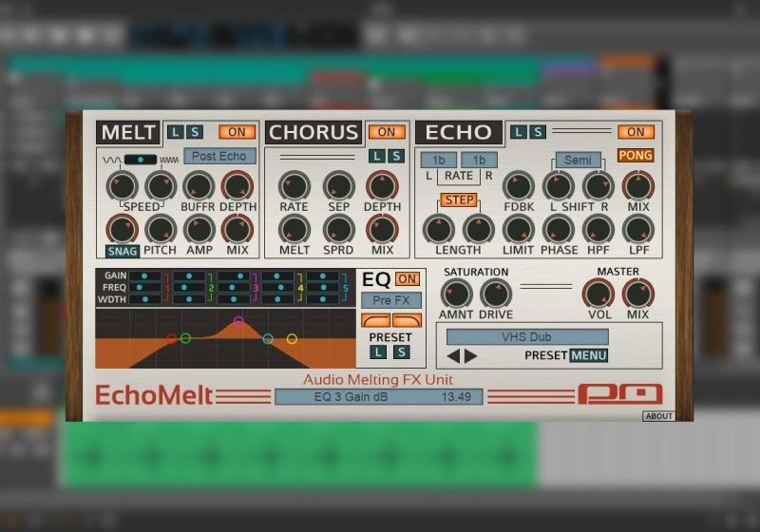760x532 pixels.
Task: Click the red EQ band 1 node
Action: tap(172, 338)
